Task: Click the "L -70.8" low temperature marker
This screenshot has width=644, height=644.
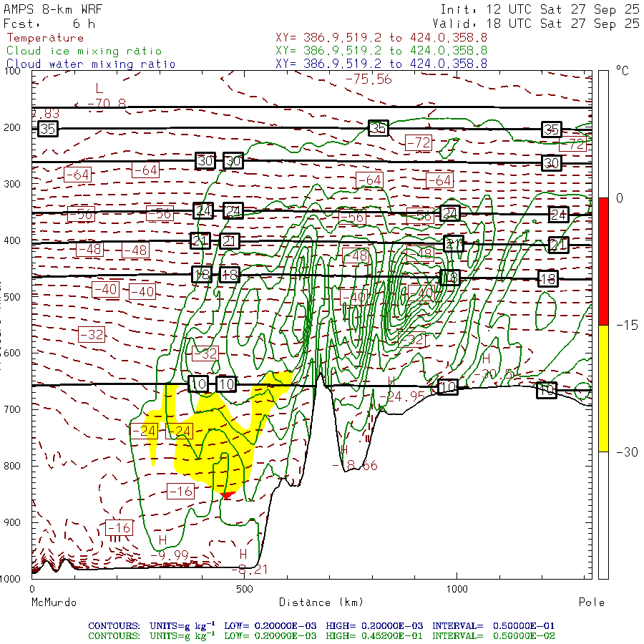Action: click(x=107, y=96)
